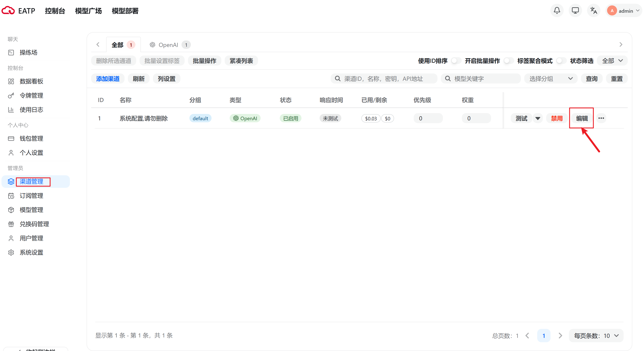644x351 pixels.
Task: Click the 模型管理 cube icon
Action: coord(11,210)
